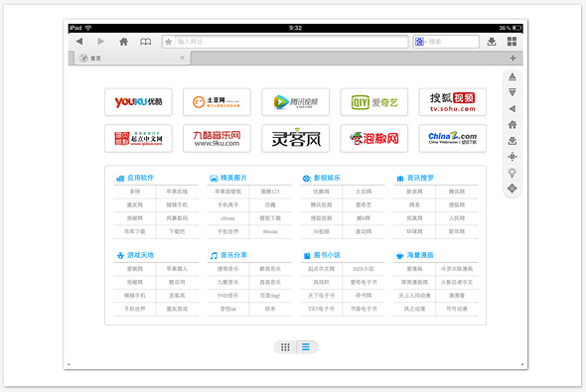Click the side panel fullscreen move icon
Viewport: 586px width, 392px height.
point(513,157)
